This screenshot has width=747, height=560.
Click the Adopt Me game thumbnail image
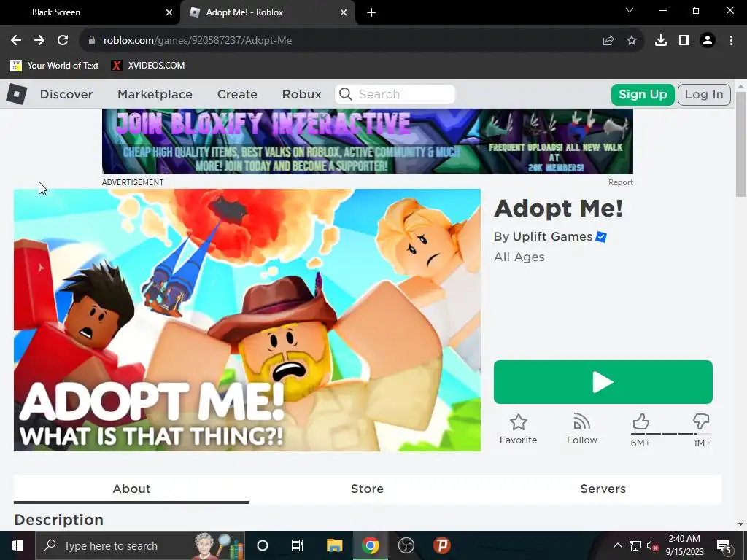tap(247, 320)
